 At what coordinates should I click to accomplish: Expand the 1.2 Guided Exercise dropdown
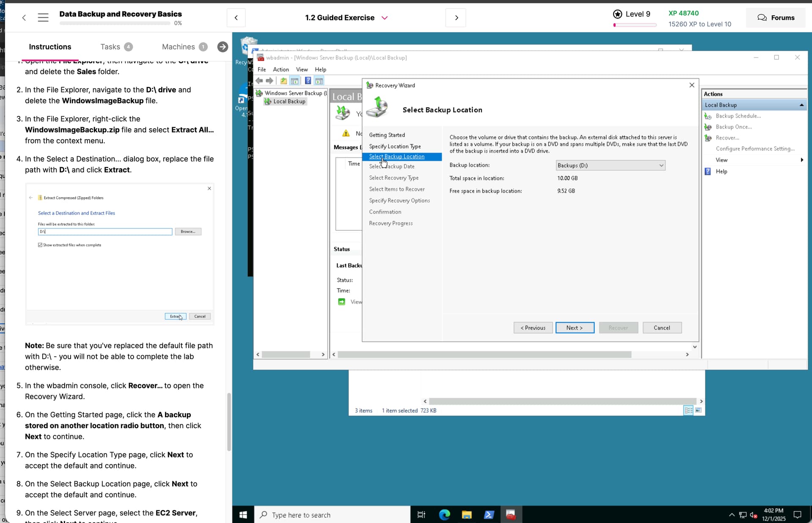tap(384, 18)
